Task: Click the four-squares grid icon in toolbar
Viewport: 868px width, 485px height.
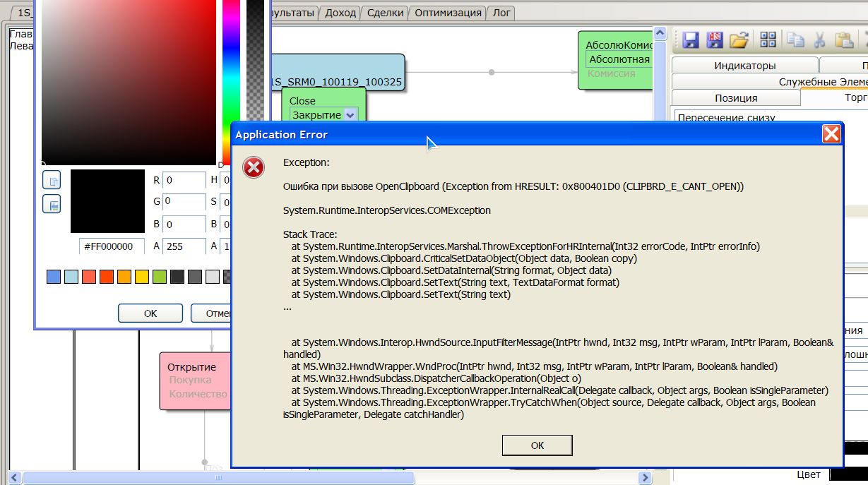Action: (x=768, y=40)
